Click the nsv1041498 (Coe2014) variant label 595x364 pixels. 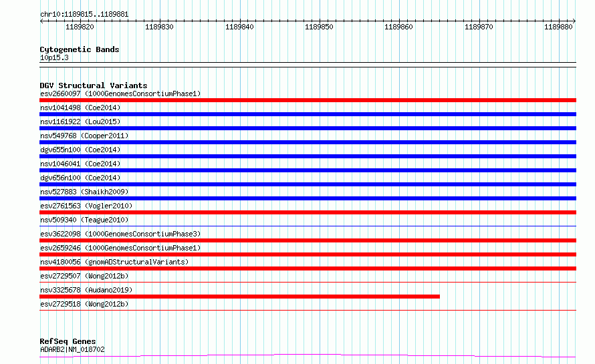click(x=80, y=108)
